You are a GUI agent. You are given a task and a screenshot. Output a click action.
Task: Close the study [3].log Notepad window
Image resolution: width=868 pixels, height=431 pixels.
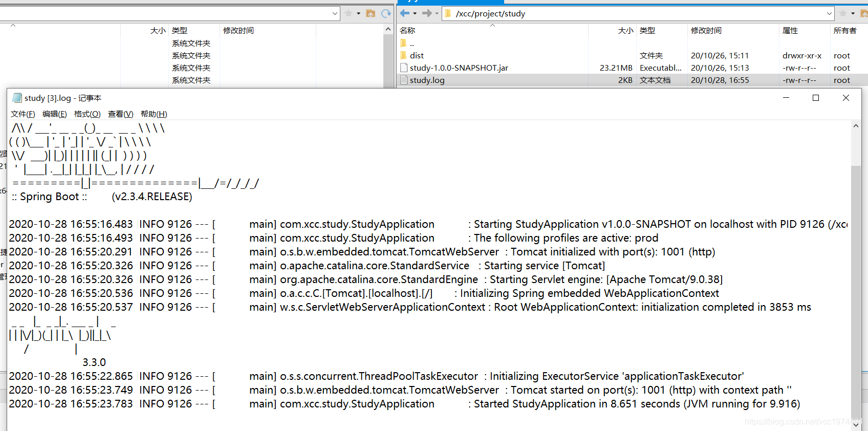[x=846, y=98]
